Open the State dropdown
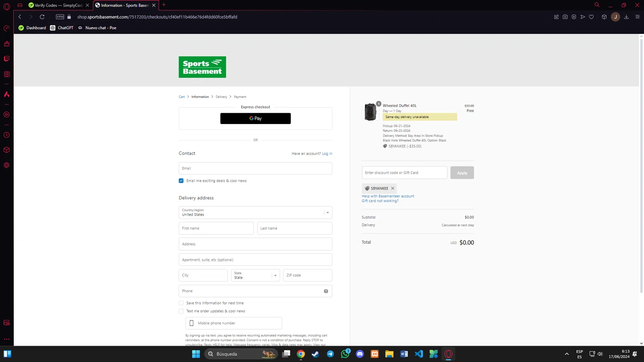 pos(255,275)
